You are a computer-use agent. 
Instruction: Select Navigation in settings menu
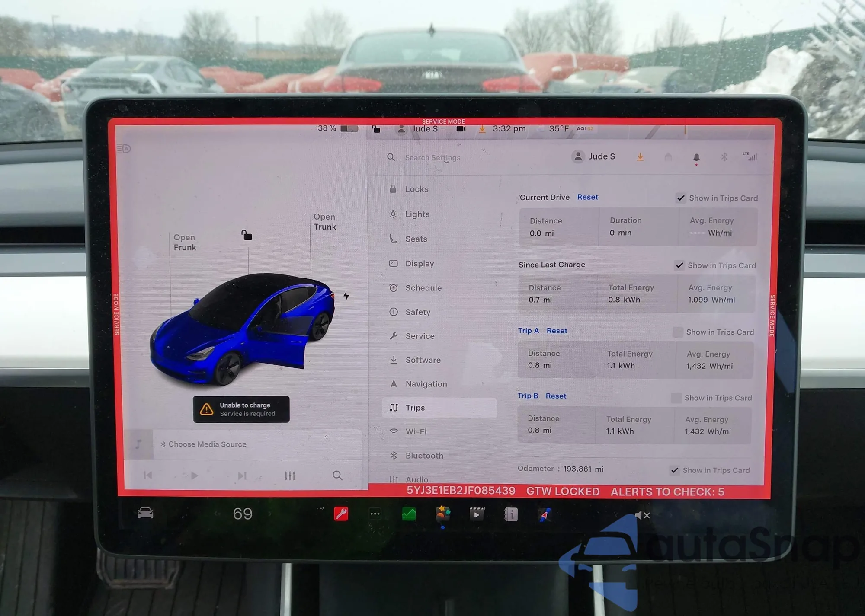point(426,384)
